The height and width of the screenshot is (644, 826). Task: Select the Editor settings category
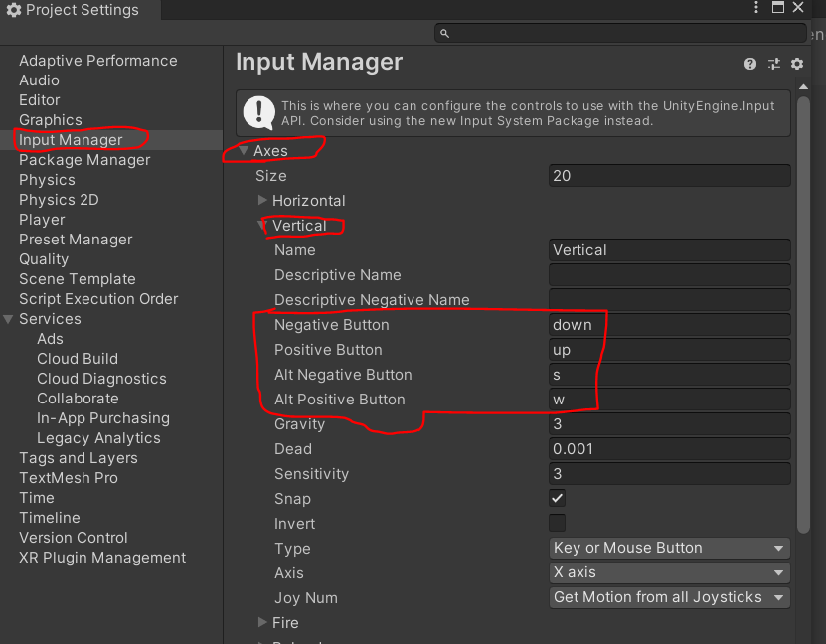[x=40, y=100]
